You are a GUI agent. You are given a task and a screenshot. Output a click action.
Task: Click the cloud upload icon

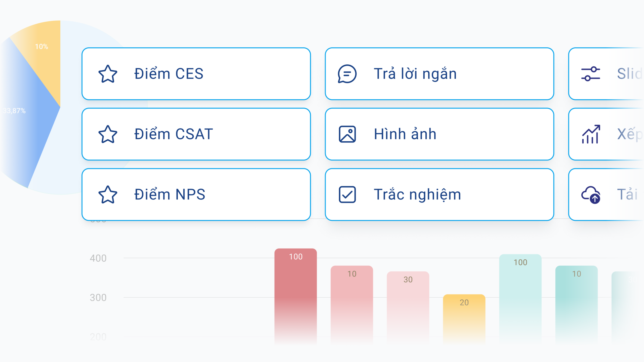click(x=591, y=195)
